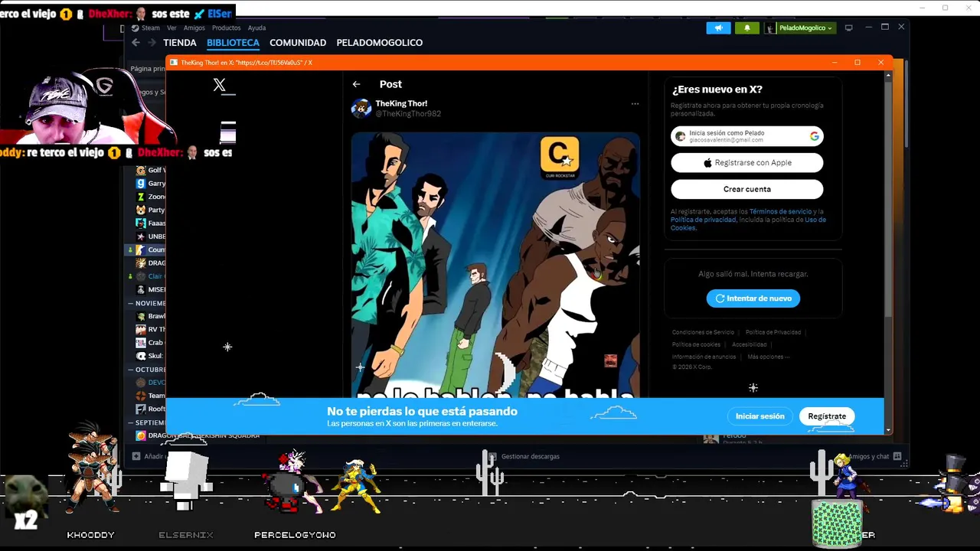
Task: Click Steam forward navigation arrow
Action: point(150,43)
